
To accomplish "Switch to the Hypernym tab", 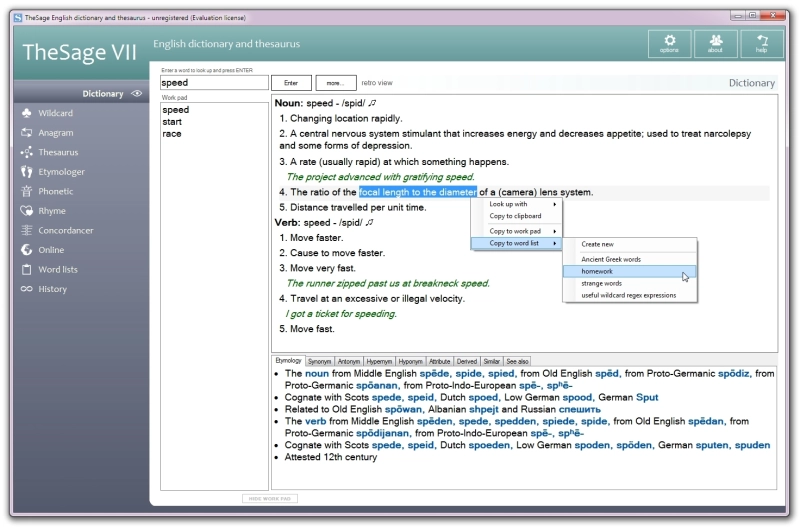I will pyautogui.click(x=379, y=361).
